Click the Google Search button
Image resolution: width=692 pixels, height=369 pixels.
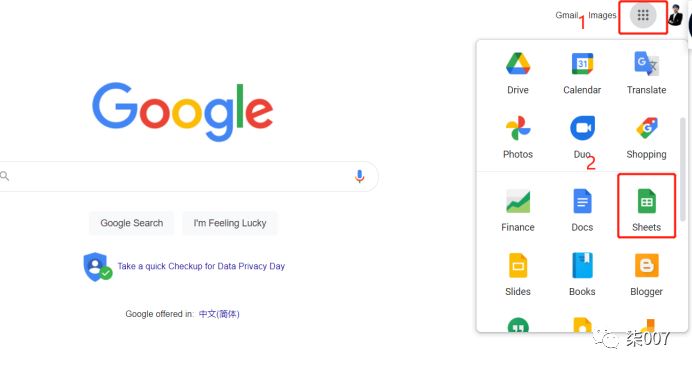tap(132, 223)
